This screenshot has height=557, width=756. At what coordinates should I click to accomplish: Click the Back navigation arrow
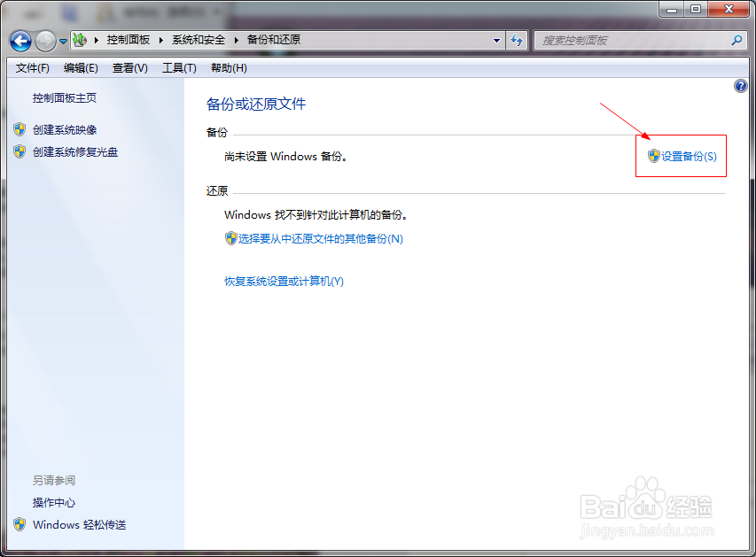(x=19, y=40)
